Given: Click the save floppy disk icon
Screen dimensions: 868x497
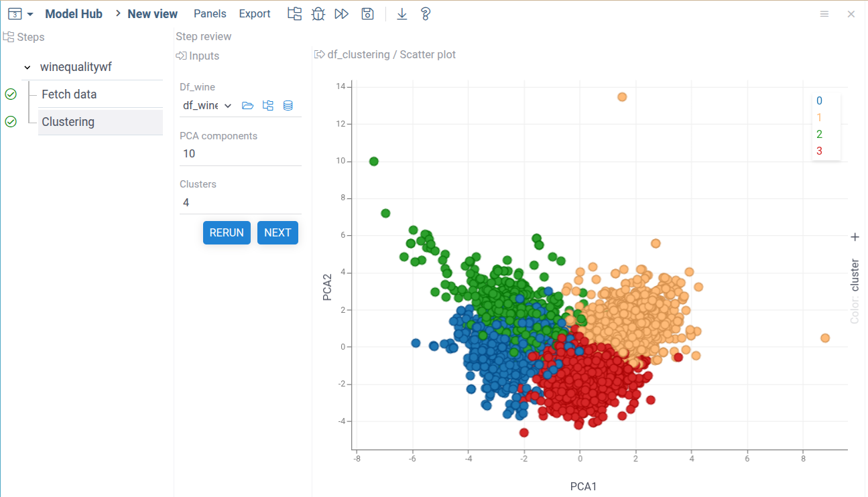Looking at the screenshot, I should (x=367, y=13).
